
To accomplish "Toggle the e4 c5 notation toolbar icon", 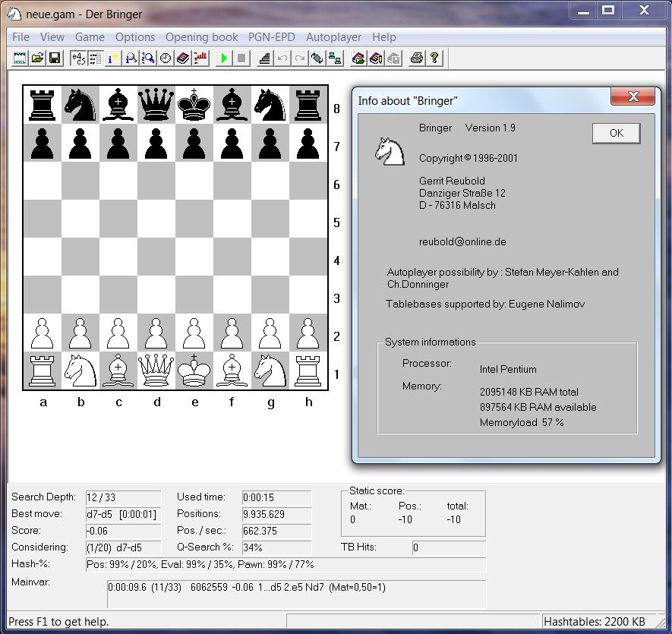I will pyautogui.click(x=78, y=58).
